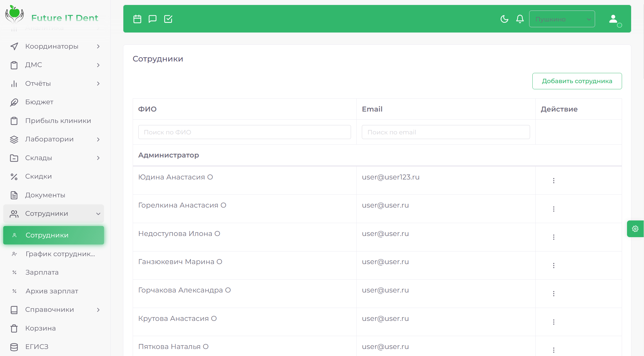Click the Сотрудники people icon

click(x=14, y=214)
